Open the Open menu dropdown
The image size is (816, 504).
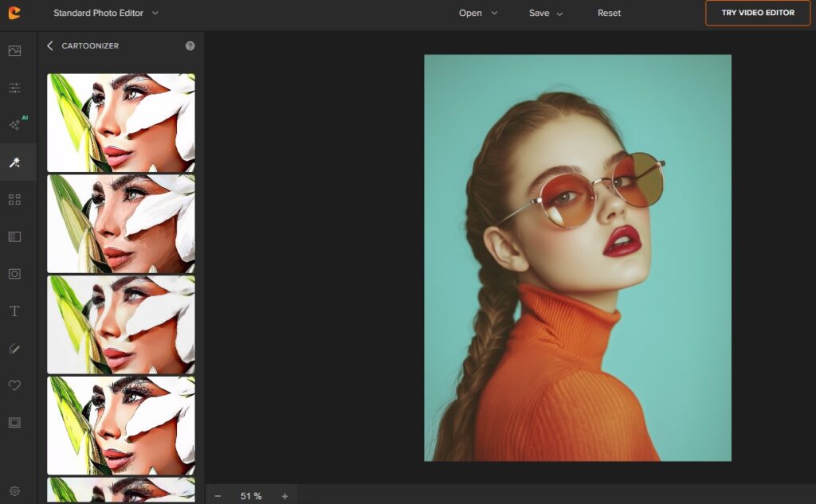point(478,13)
